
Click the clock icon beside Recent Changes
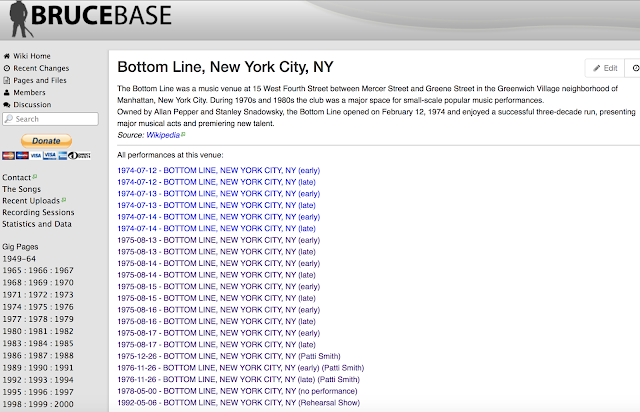tap(7, 68)
